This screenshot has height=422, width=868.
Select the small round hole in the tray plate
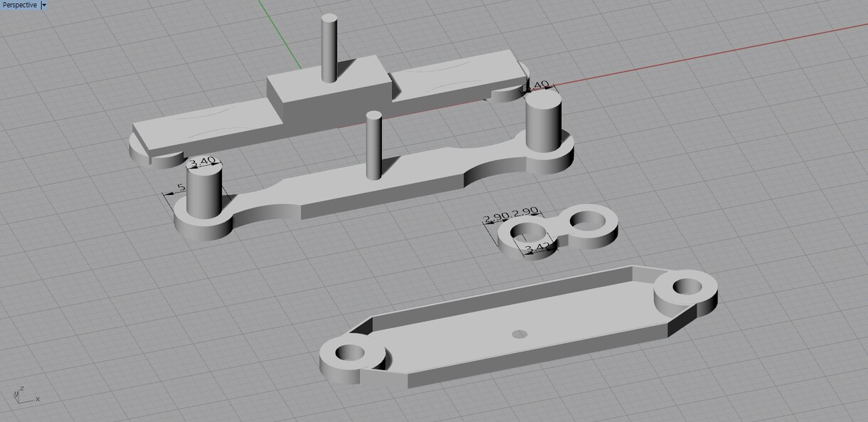pyautogui.click(x=519, y=333)
